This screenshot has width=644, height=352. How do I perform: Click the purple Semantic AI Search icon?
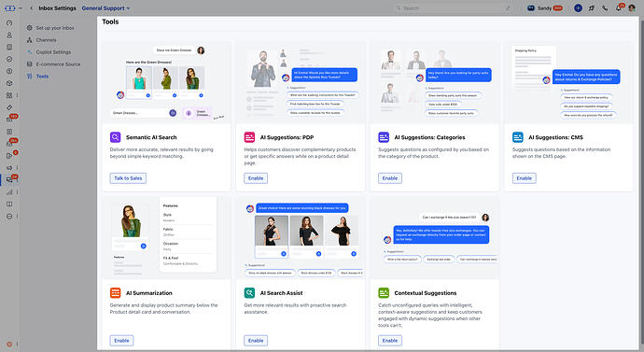116,137
